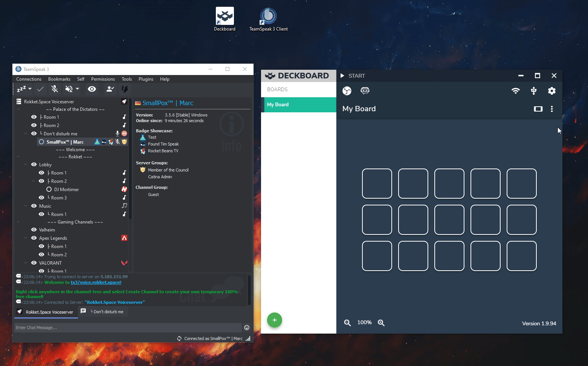Toggle eye subscription for Apex Legends channel

(x=34, y=238)
